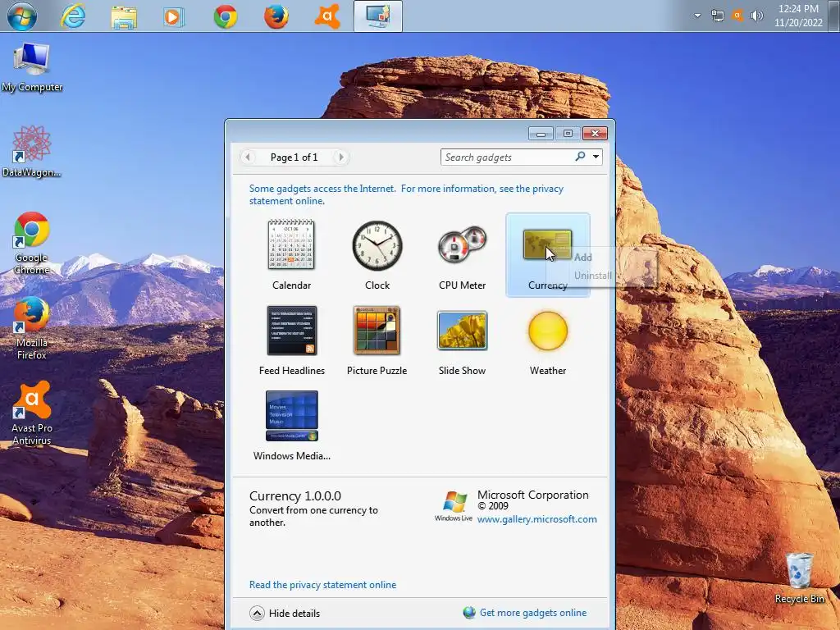This screenshot has height=630, width=840.
Task: Select the Feed Headlines gadget
Action: (291, 340)
